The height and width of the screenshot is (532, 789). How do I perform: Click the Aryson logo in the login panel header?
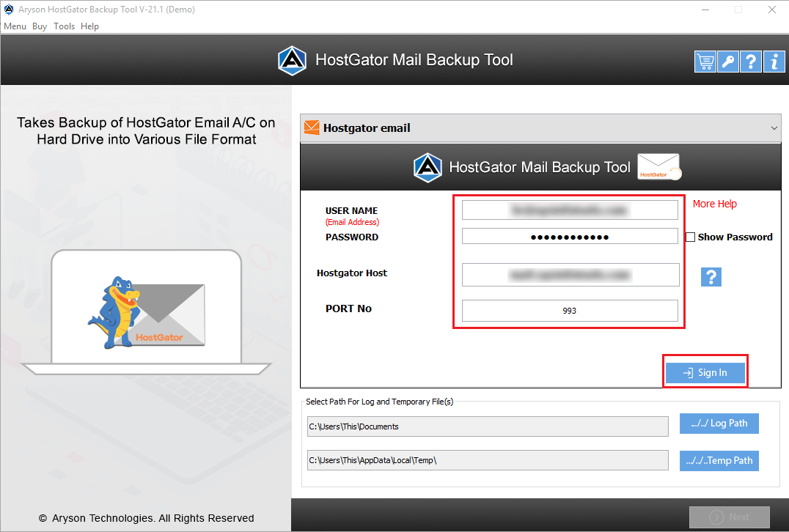tap(427, 168)
